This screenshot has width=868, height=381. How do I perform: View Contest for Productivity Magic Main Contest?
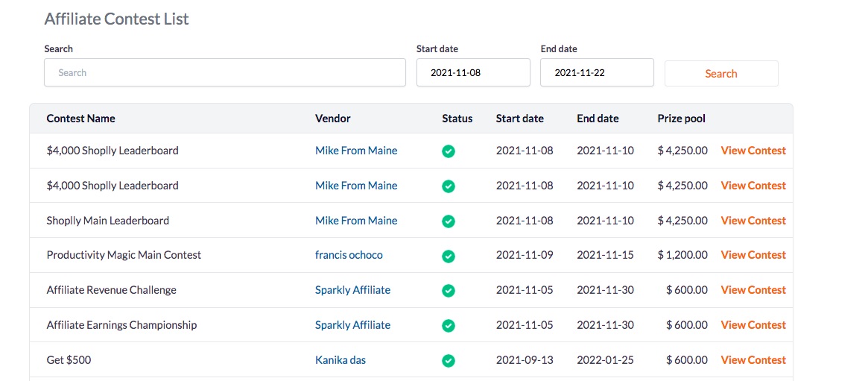(x=753, y=255)
